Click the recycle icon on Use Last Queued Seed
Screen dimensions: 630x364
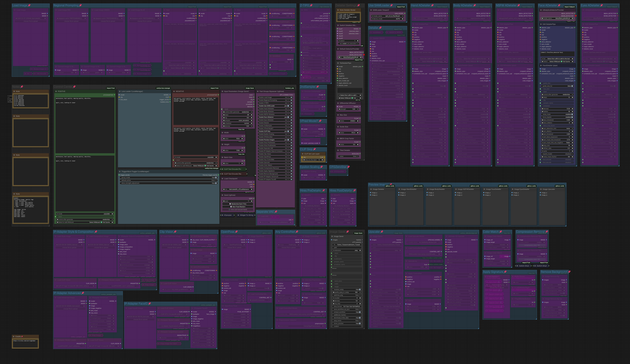coord(229,210)
